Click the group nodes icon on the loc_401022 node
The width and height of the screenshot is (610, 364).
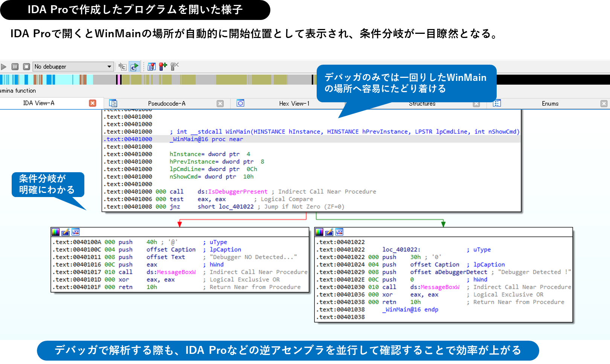339,232
